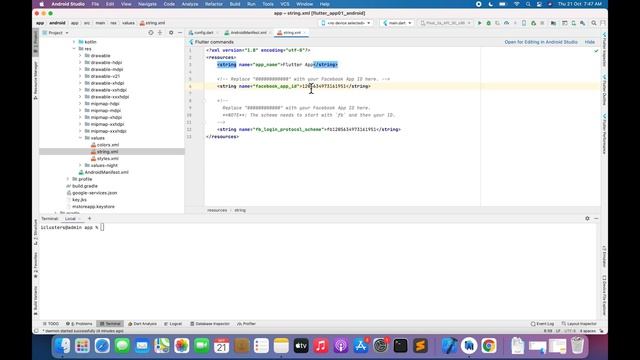Switch to the AndroidManifest.xml editor tab
640x360 pixels.
point(248,33)
